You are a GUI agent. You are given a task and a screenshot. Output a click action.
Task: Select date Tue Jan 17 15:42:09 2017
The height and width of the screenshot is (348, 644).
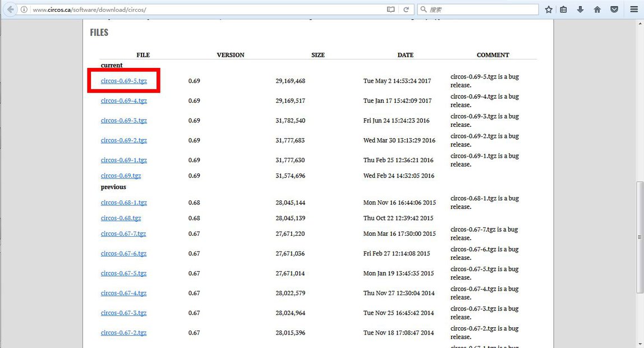pyautogui.click(x=398, y=100)
